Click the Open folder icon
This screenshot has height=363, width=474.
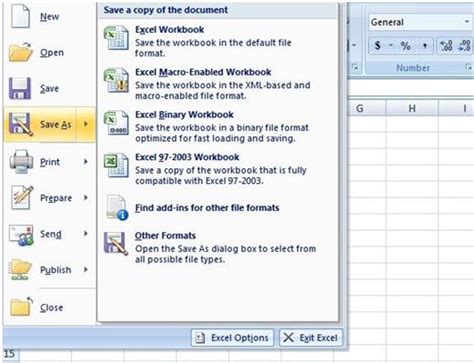tap(21, 52)
